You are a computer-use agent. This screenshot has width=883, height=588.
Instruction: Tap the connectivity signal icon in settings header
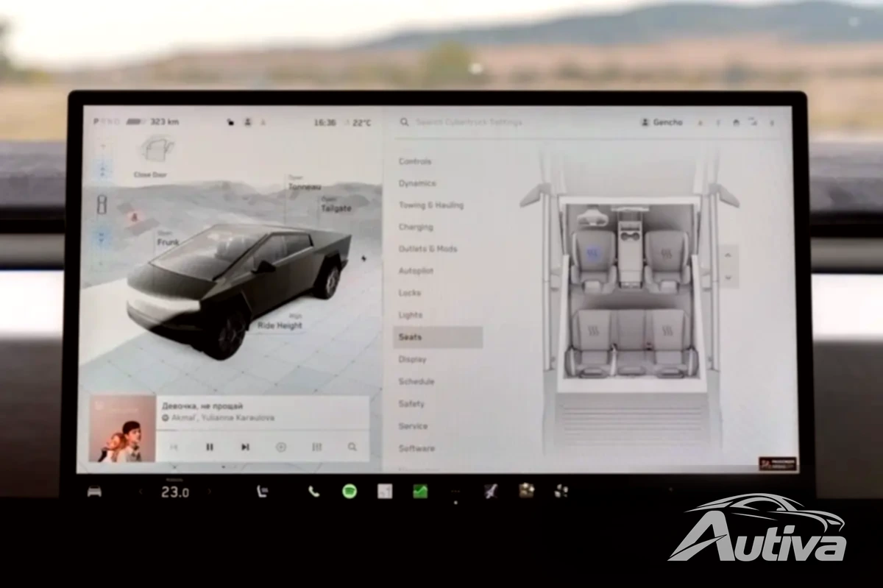tap(753, 122)
